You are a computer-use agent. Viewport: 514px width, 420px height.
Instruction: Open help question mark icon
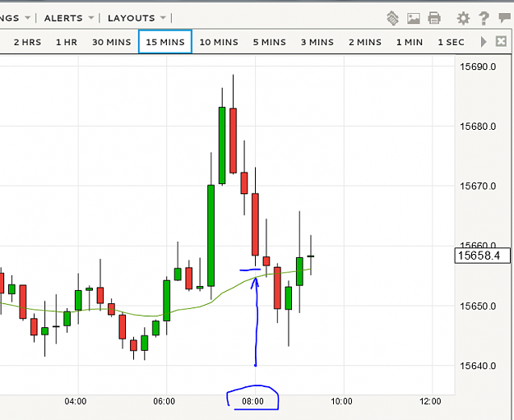[484, 18]
